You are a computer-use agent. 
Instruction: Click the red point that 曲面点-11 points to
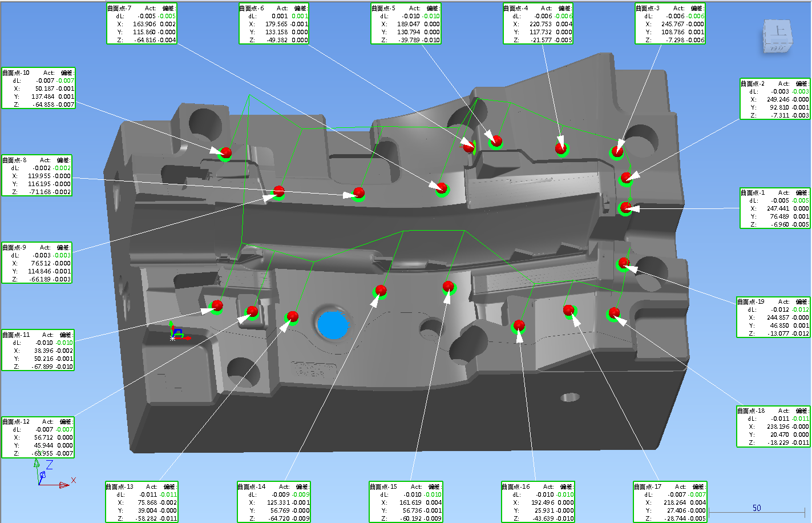(217, 305)
